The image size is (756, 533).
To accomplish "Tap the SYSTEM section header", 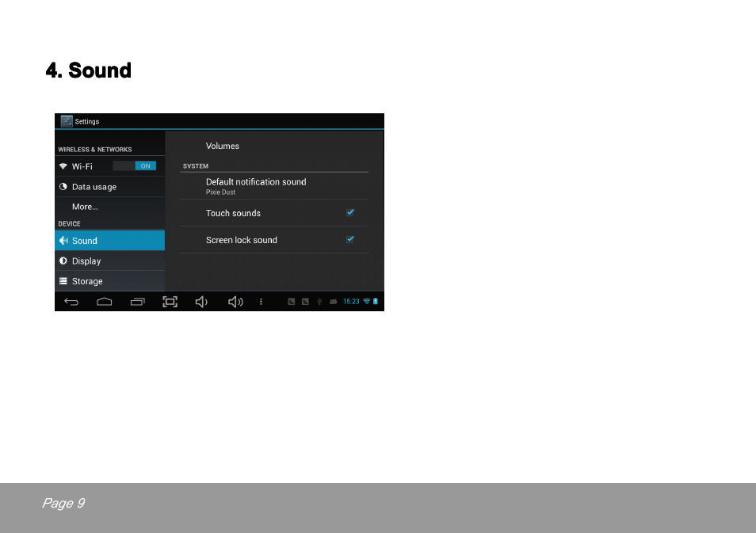I will coord(195,166).
